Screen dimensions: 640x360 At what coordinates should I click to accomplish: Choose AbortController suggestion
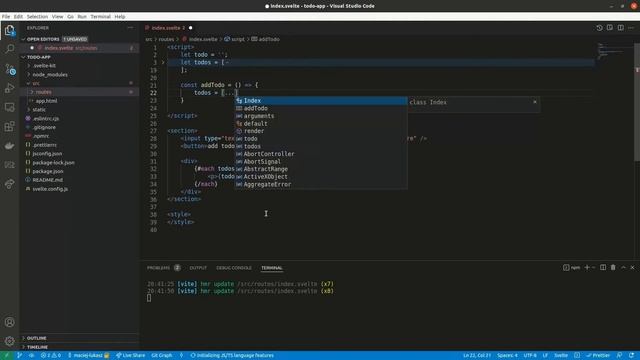point(321,154)
